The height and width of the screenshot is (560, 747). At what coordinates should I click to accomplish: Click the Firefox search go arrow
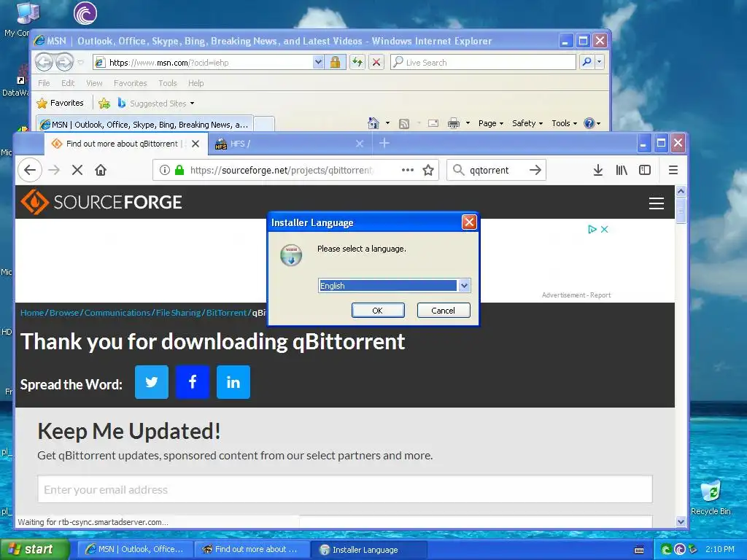(535, 170)
